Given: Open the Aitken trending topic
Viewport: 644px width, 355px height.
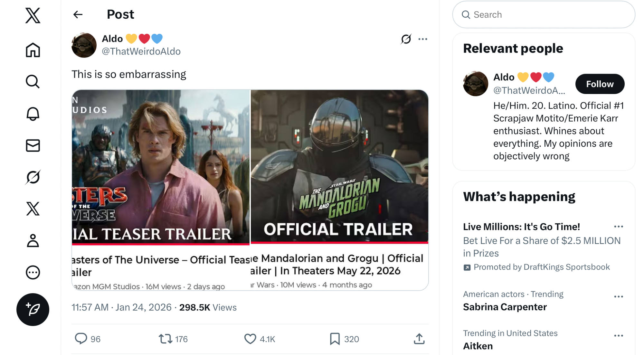Looking at the screenshot, I should click(478, 346).
